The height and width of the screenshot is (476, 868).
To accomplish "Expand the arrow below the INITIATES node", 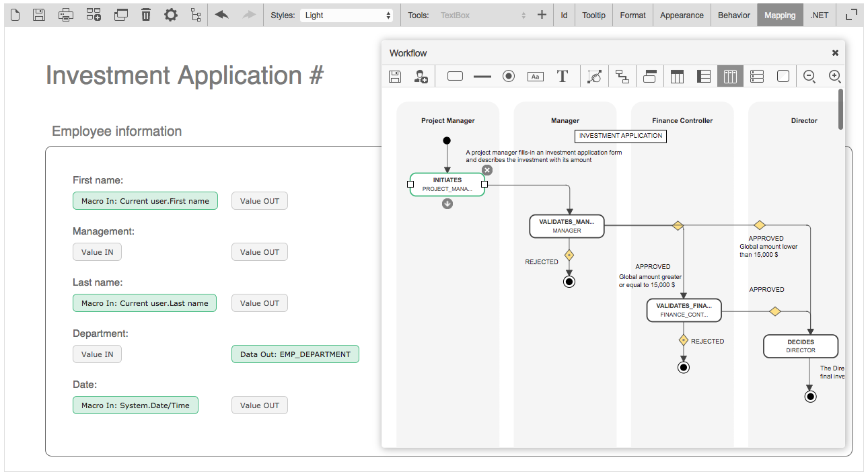I will point(447,204).
